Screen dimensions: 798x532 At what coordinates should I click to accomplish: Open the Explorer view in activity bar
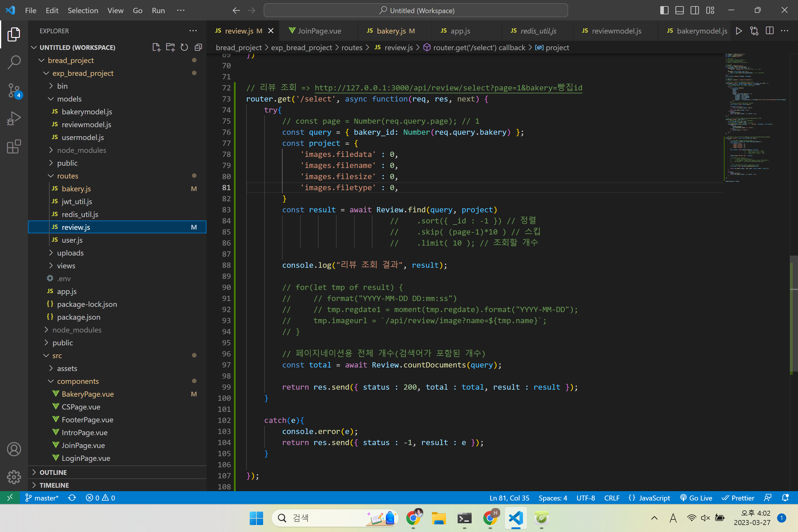point(14,34)
